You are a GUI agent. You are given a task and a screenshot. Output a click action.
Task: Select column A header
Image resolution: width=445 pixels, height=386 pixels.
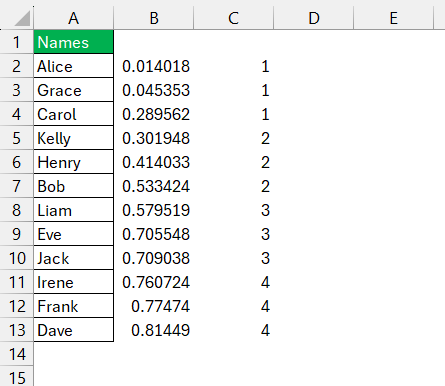(x=74, y=18)
